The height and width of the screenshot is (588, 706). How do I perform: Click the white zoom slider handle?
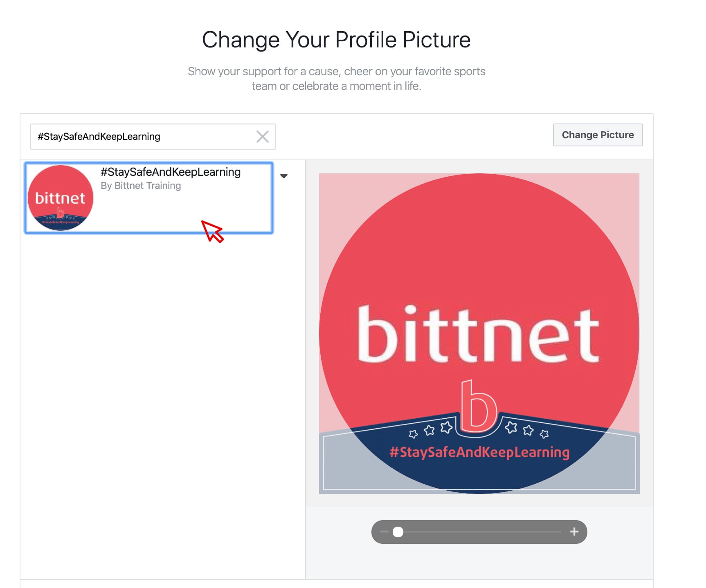point(398,532)
